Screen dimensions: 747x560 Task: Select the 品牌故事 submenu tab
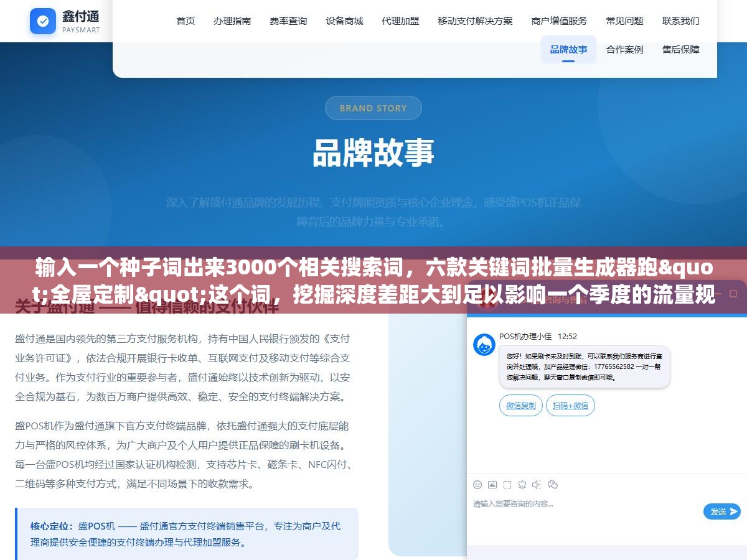tap(568, 49)
